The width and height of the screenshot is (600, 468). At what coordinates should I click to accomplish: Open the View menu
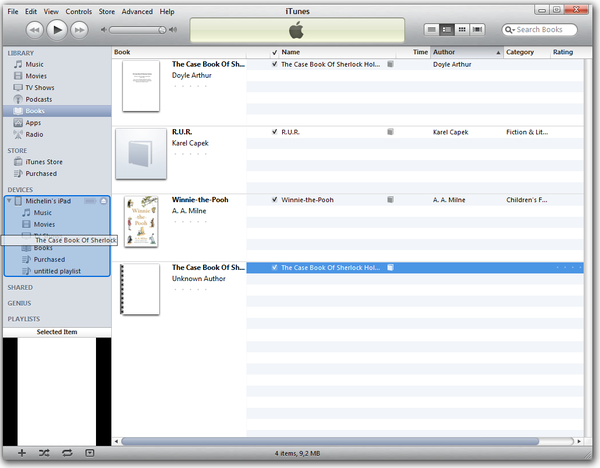tap(51, 11)
